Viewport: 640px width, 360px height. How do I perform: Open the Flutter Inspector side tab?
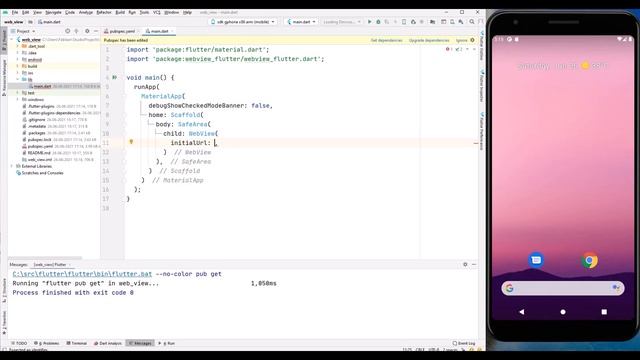[x=482, y=87]
